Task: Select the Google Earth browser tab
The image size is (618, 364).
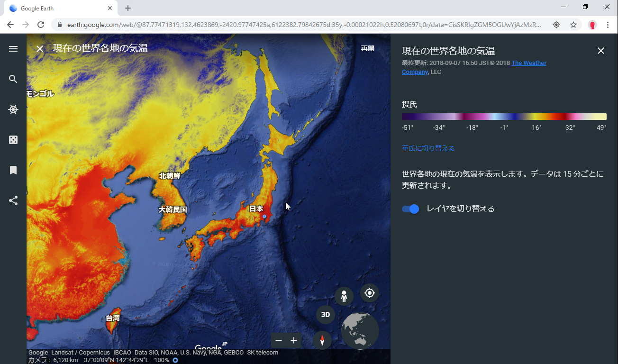Action: (62, 8)
